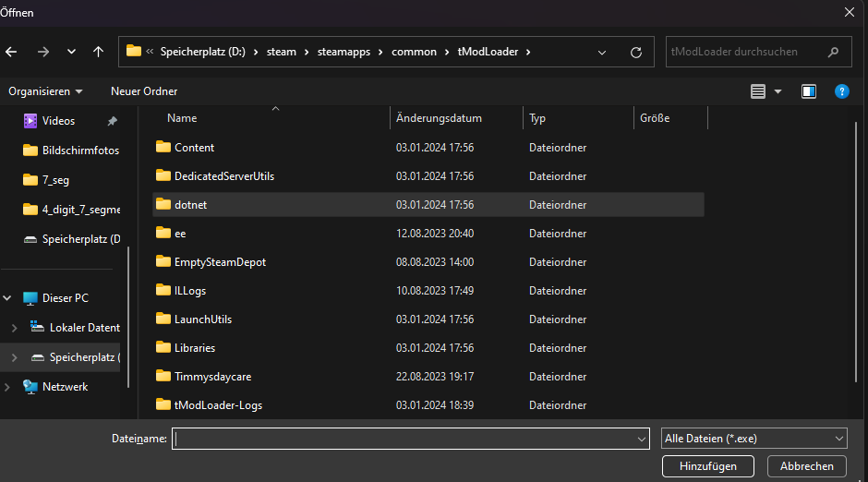Click the search magnifier icon

pos(833,52)
